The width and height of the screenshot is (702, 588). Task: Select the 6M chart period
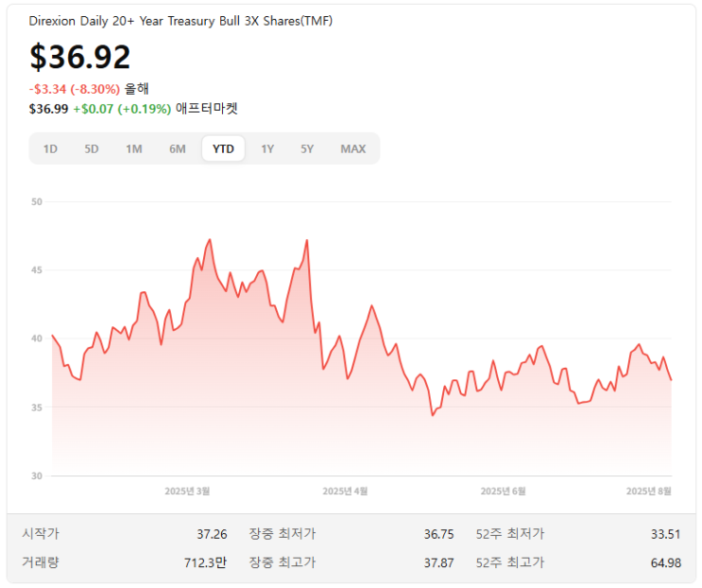coord(178,148)
